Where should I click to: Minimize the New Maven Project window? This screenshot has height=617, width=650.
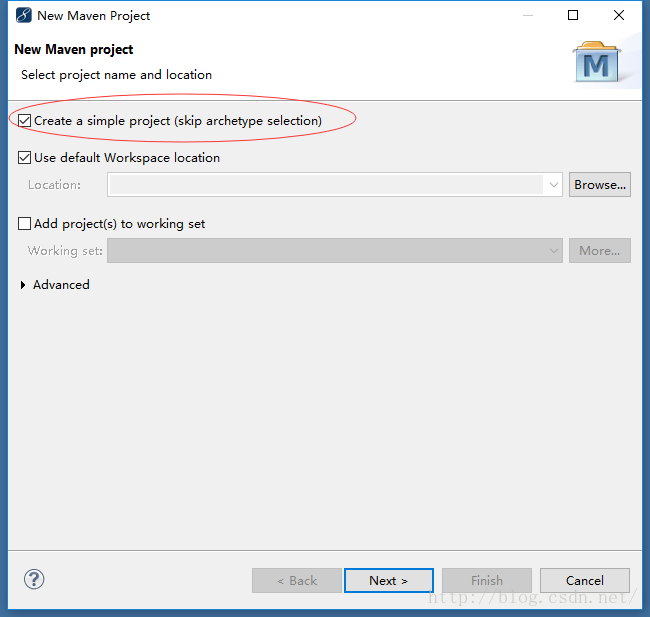[527, 16]
